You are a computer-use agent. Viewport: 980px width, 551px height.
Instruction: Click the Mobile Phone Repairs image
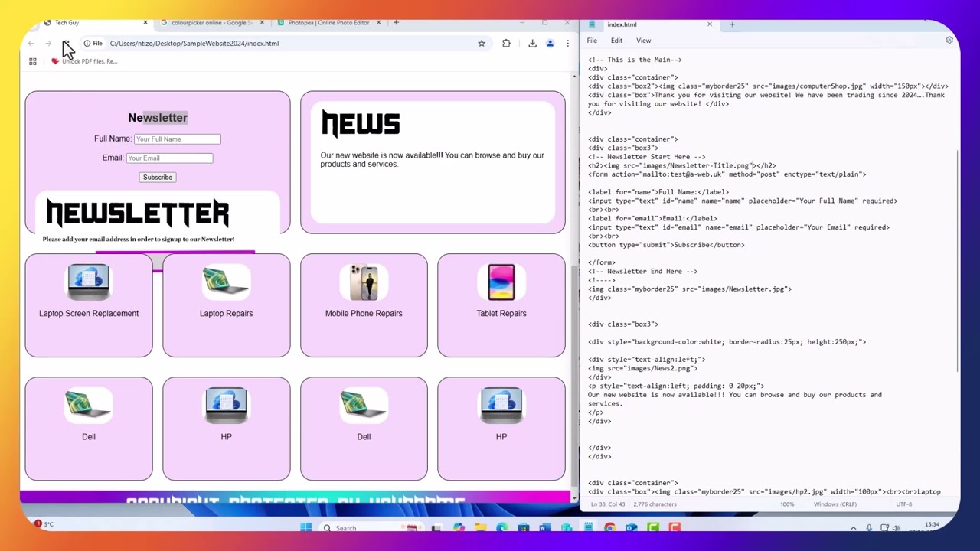364,282
